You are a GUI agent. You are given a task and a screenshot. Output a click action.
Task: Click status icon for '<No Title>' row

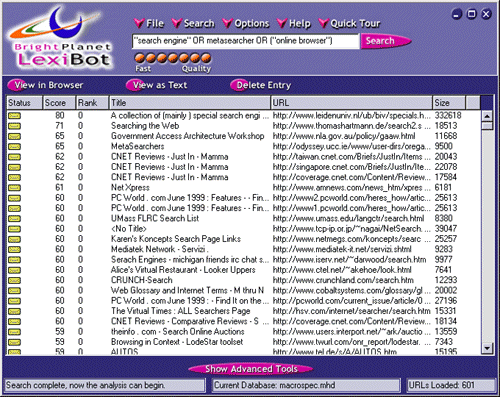tap(14, 229)
